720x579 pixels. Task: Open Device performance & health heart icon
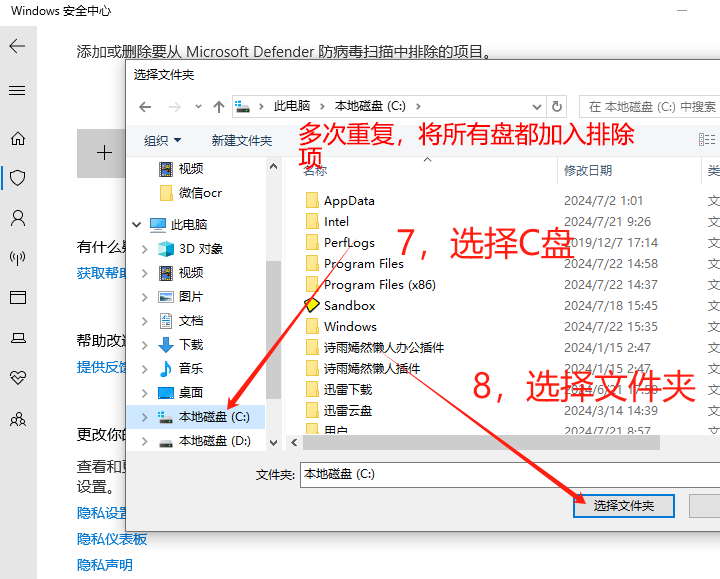pos(18,377)
